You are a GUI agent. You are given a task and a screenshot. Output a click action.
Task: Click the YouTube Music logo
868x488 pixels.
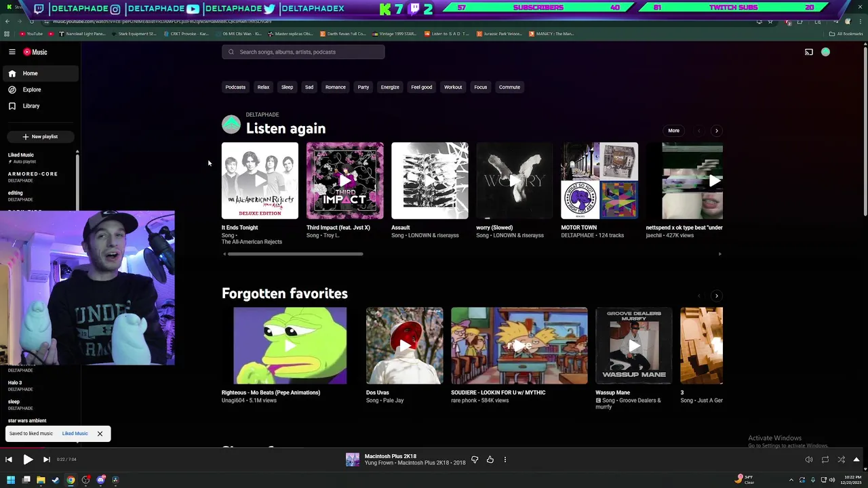[x=35, y=52]
